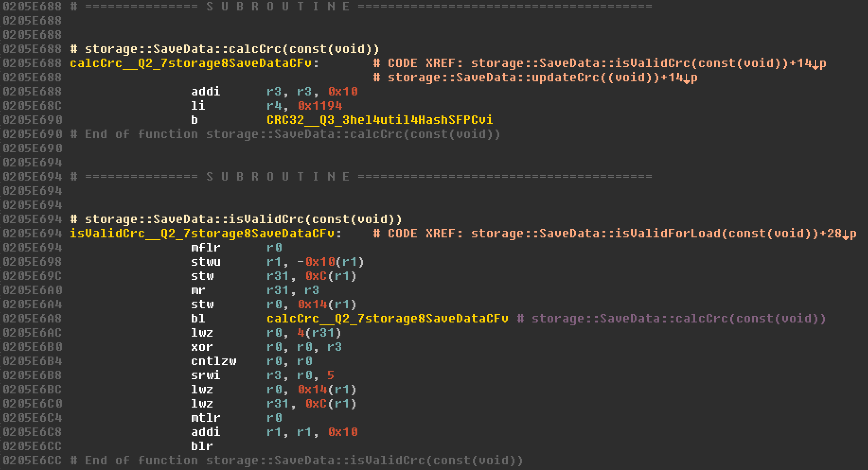Click the down arrow after updateCrc xref
The image size is (868, 470).
click(686, 78)
